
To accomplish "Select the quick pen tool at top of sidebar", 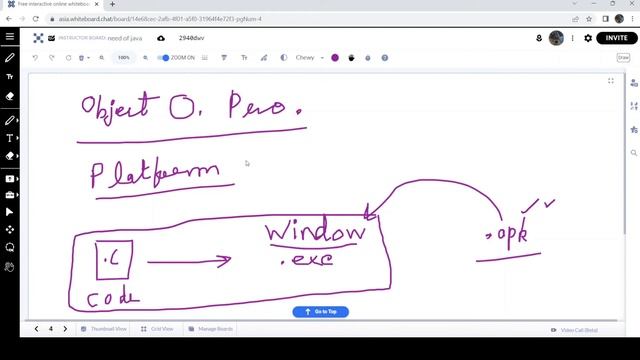I will [x=9, y=58].
